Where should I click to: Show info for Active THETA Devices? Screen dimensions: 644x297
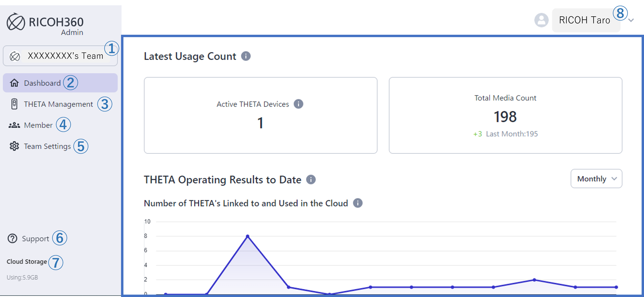(298, 104)
